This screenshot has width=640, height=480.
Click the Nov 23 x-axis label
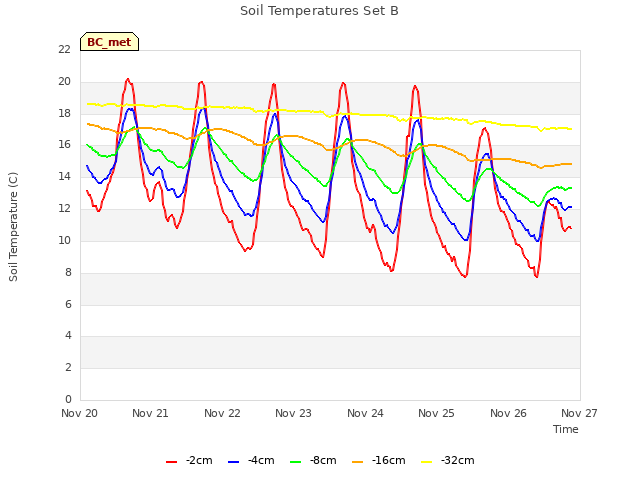[293, 413]
